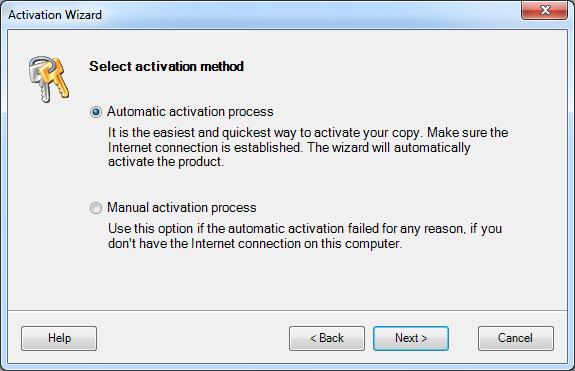Open the Help button

[59, 338]
